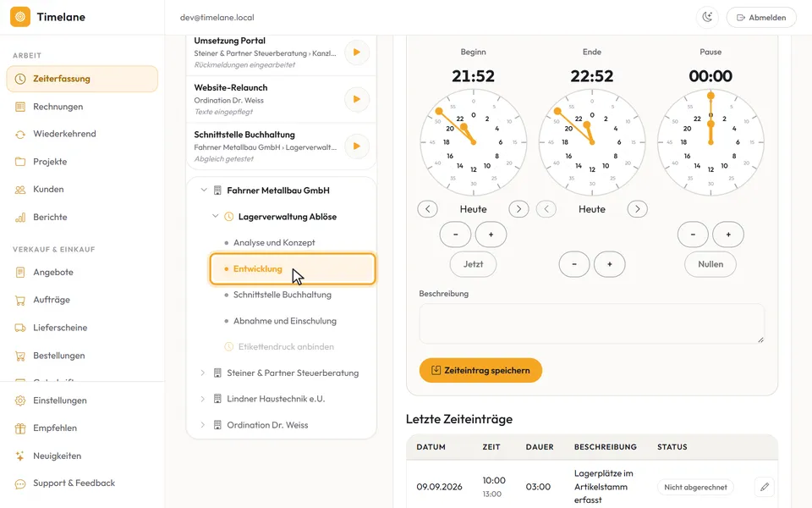Click the Jetzt button
Image resolution: width=812 pixels, height=508 pixels.
point(474,264)
